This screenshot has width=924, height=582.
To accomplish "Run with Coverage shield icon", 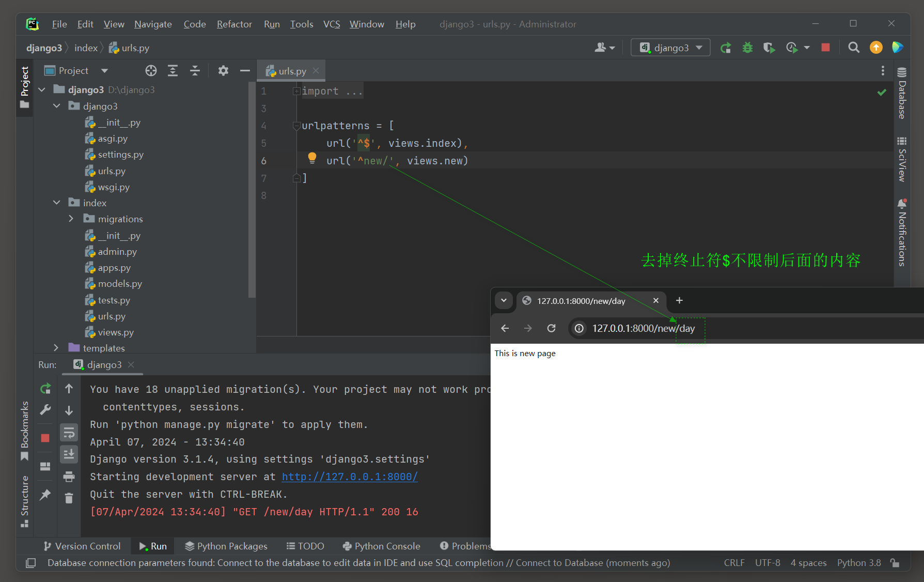I will [769, 48].
